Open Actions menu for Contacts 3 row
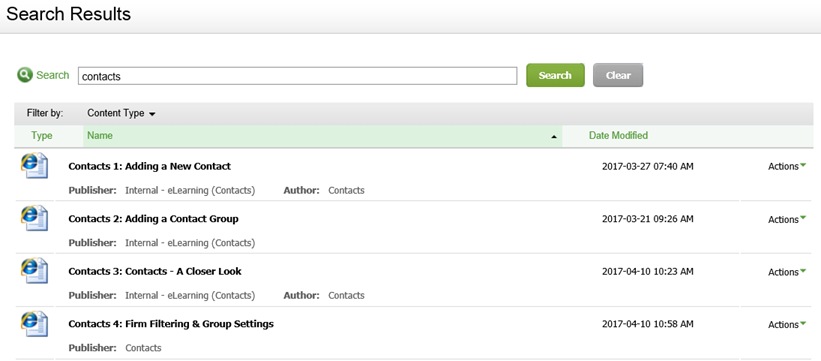 pyautogui.click(x=787, y=272)
